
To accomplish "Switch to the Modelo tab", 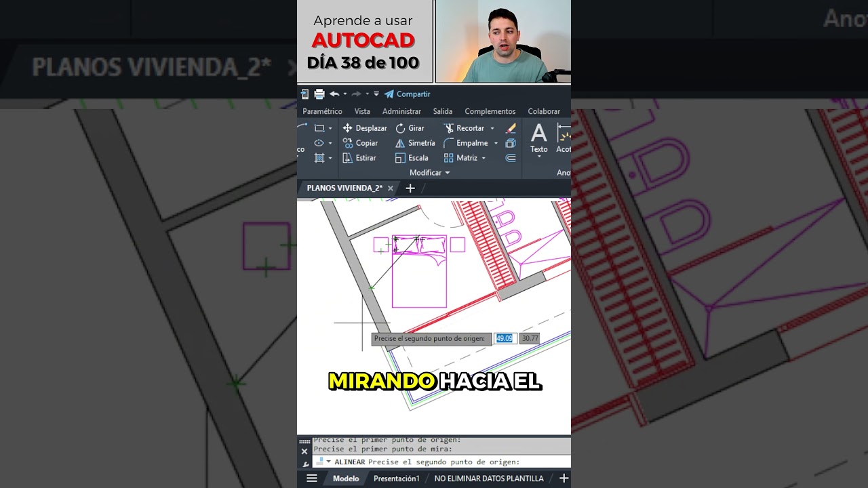I will pyautogui.click(x=346, y=479).
